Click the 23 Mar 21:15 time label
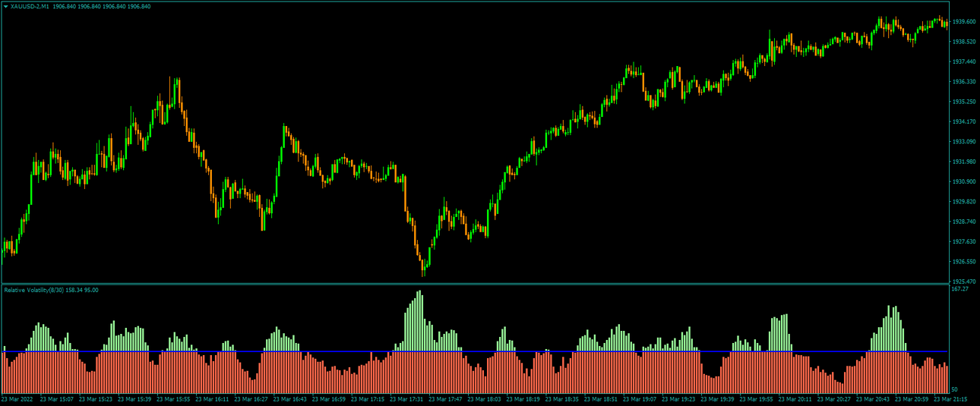 click(x=950, y=399)
